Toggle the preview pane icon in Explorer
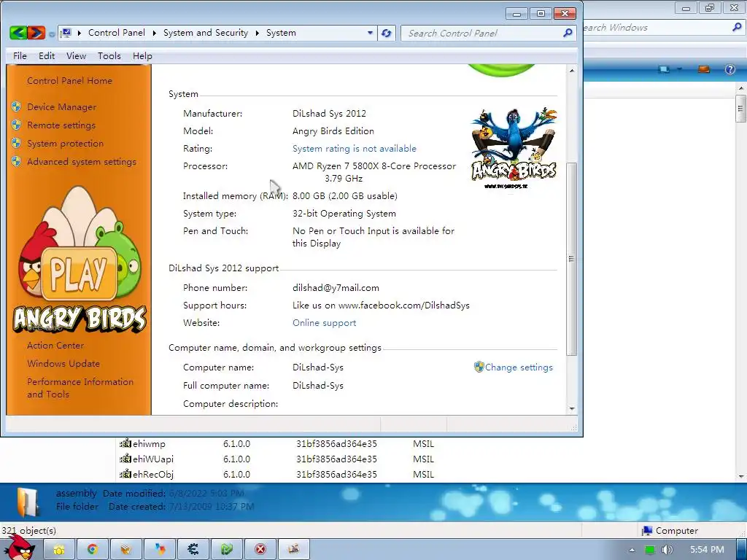Image resolution: width=747 pixels, height=560 pixels. click(x=704, y=69)
